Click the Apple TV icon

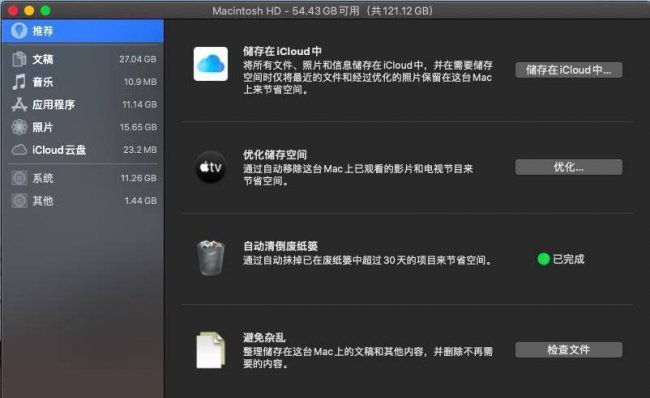pyautogui.click(x=211, y=167)
